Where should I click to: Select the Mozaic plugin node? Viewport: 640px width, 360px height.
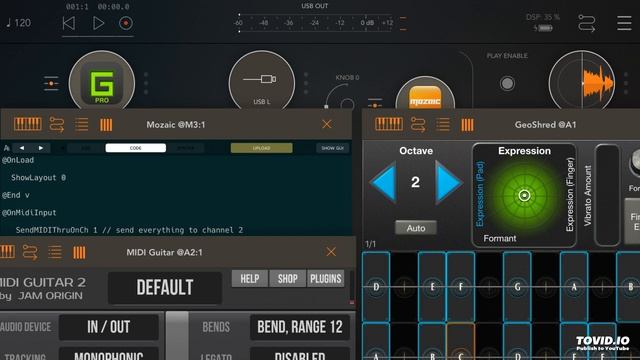[x=425, y=94]
